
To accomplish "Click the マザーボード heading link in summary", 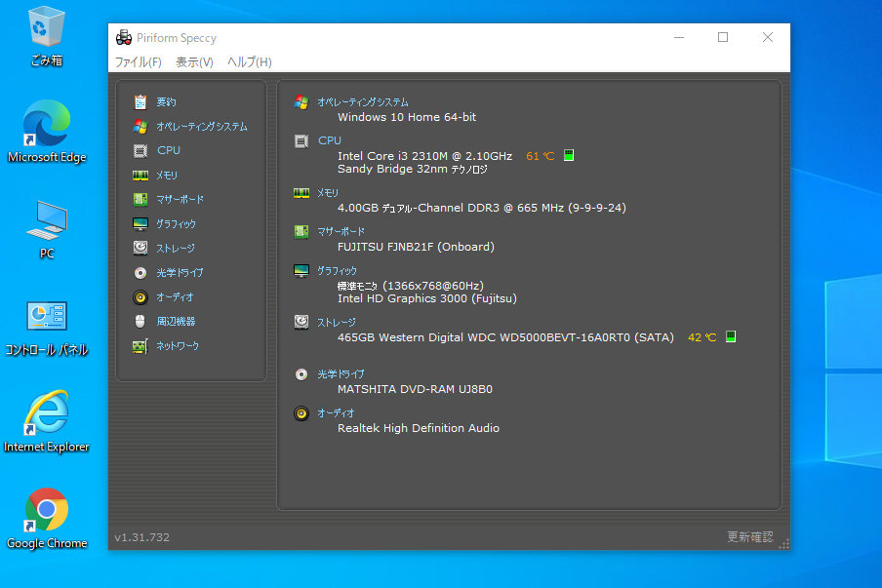I will coord(341,232).
